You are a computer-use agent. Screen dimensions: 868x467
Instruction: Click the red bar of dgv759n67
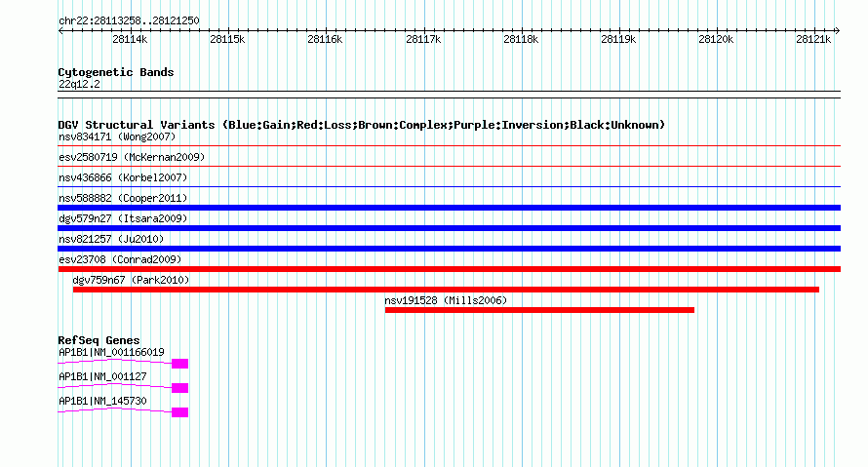coord(446,290)
